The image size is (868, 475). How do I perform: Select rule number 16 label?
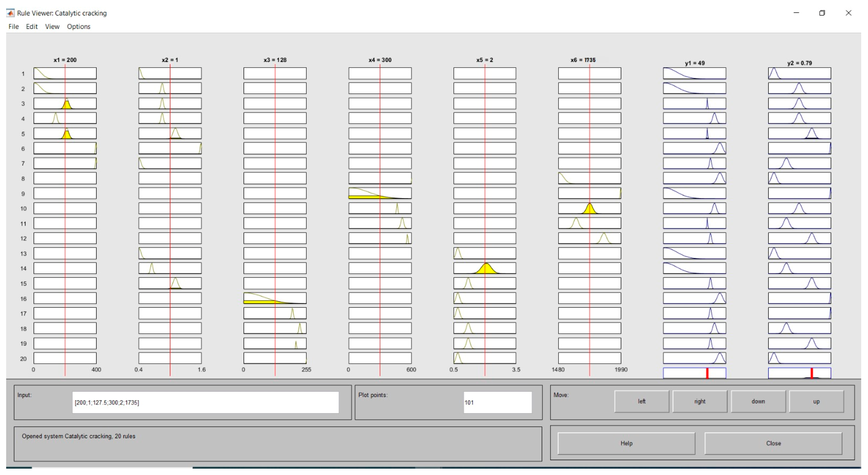pyautogui.click(x=23, y=299)
